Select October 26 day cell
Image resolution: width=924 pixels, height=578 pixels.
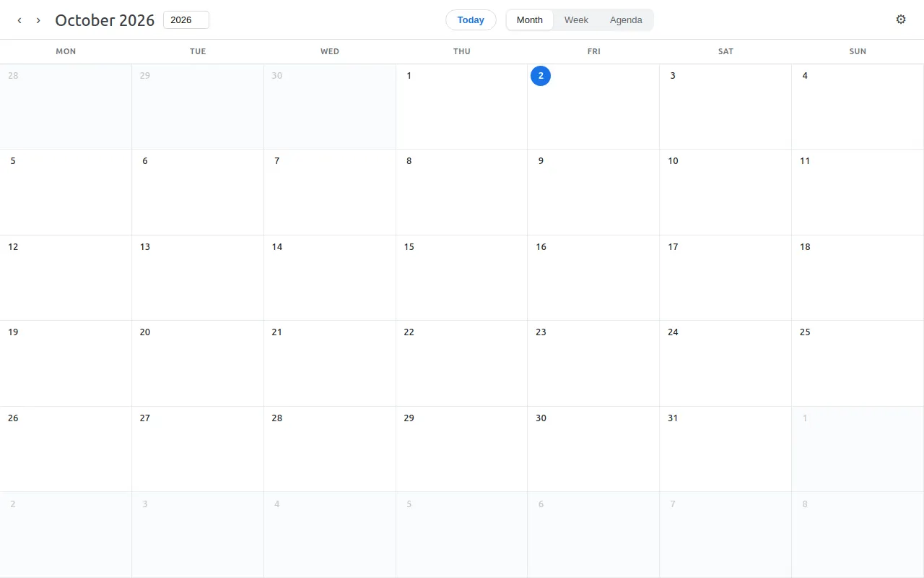point(66,449)
